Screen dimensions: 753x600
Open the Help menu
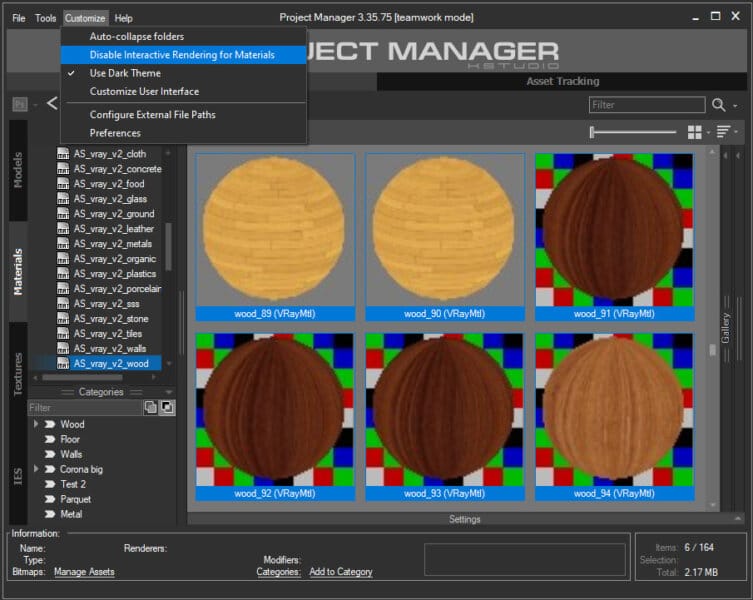(x=123, y=18)
